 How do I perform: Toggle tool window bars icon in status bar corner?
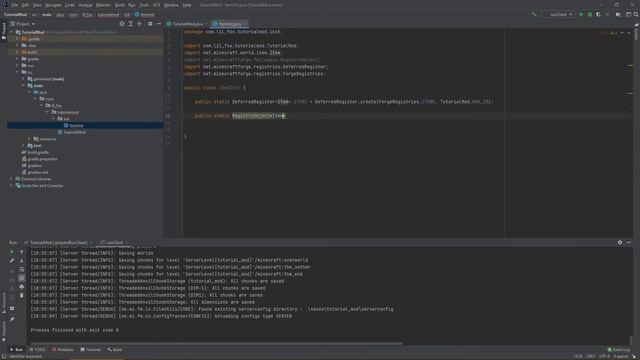(x=4, y=356)
